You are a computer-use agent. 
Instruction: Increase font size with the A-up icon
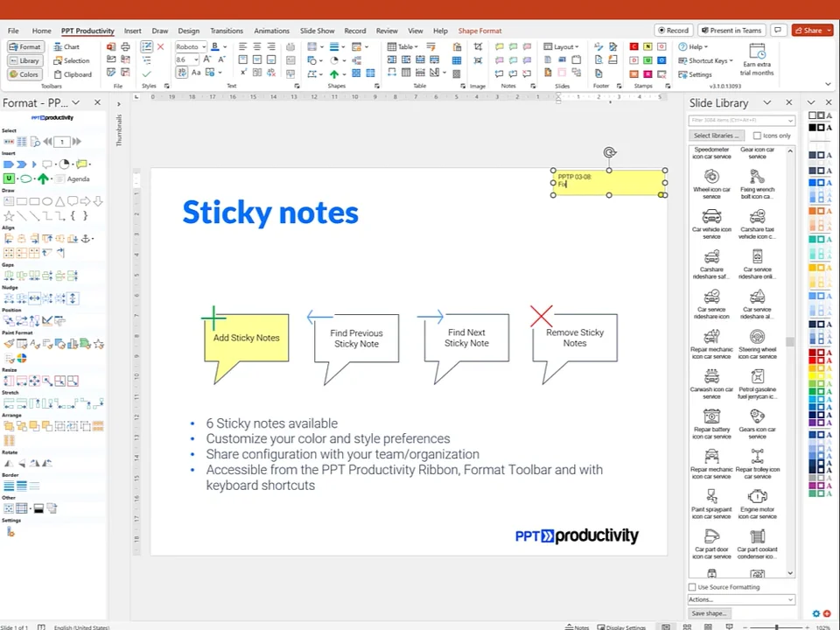(207, 59)
